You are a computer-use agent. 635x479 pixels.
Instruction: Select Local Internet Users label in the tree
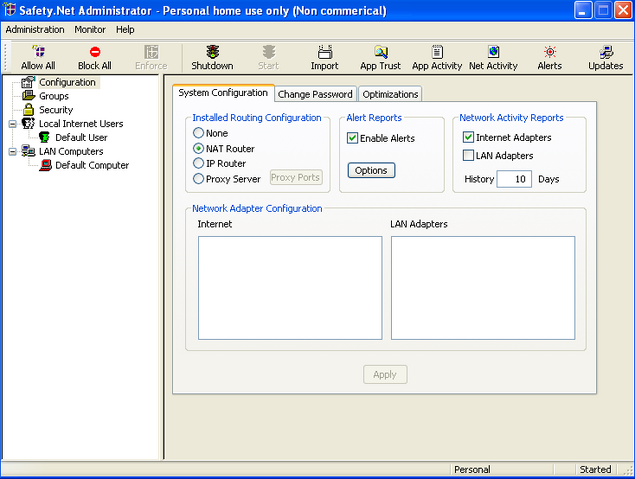click(x=81, y=123)
